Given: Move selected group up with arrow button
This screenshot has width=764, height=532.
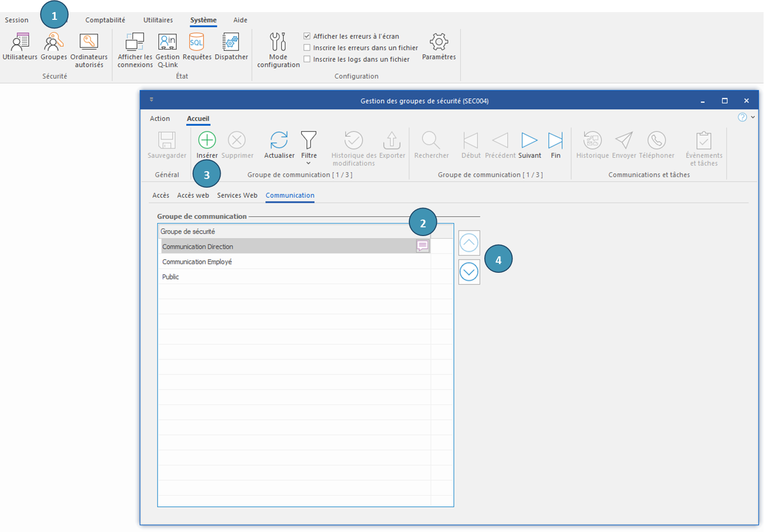Looking at the screenshot, I should click(469, 243).
